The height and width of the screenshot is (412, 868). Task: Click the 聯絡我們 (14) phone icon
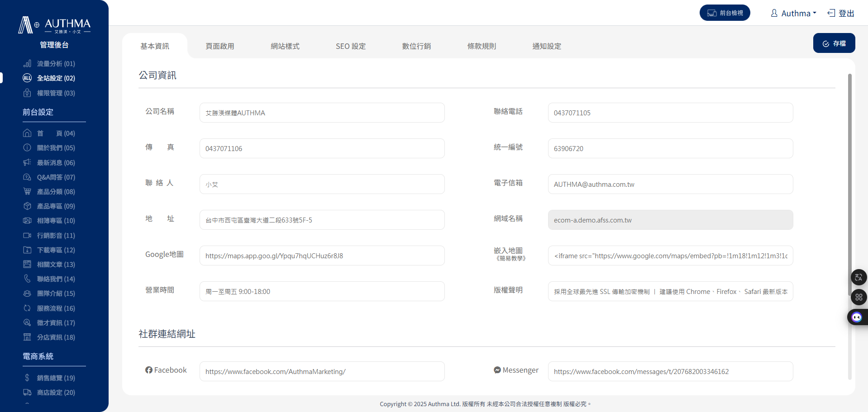(x=27, y=279)
